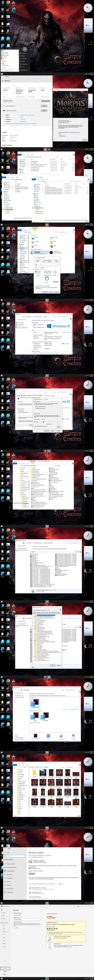Screen dimensions: 94x980
Task: Open Delivery Optimization in the Update & Security sidebar
Action: [11, 867]
